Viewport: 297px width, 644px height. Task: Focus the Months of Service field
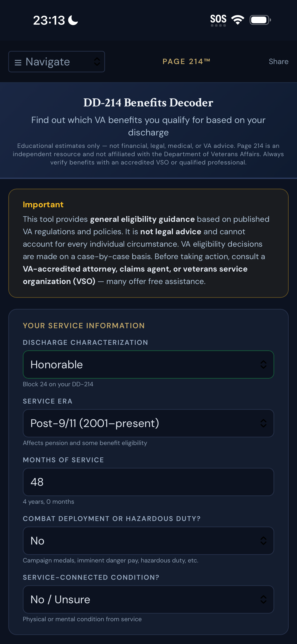click(148, 482)
